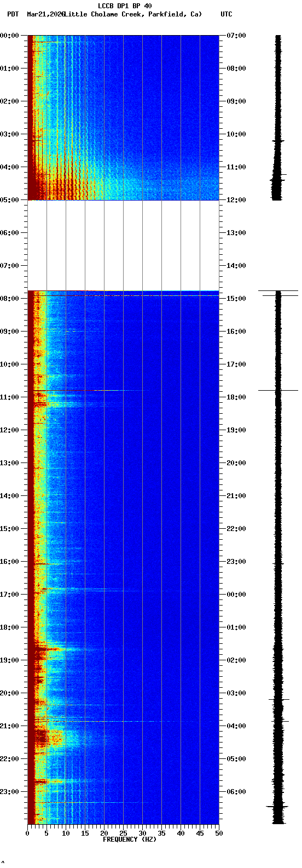Click PDT axis label 23:00

click(9, 792)
